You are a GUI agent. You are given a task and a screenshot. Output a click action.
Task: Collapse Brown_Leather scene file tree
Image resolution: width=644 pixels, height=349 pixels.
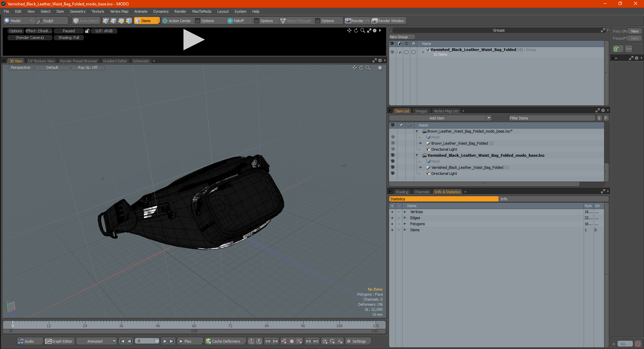pyautogui.click(x=417, y=131)
